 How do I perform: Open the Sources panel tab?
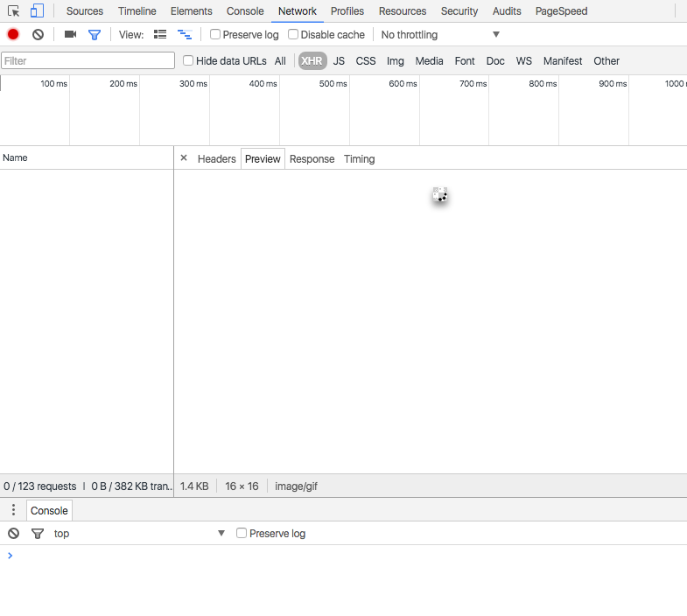[x=85, y=11]
